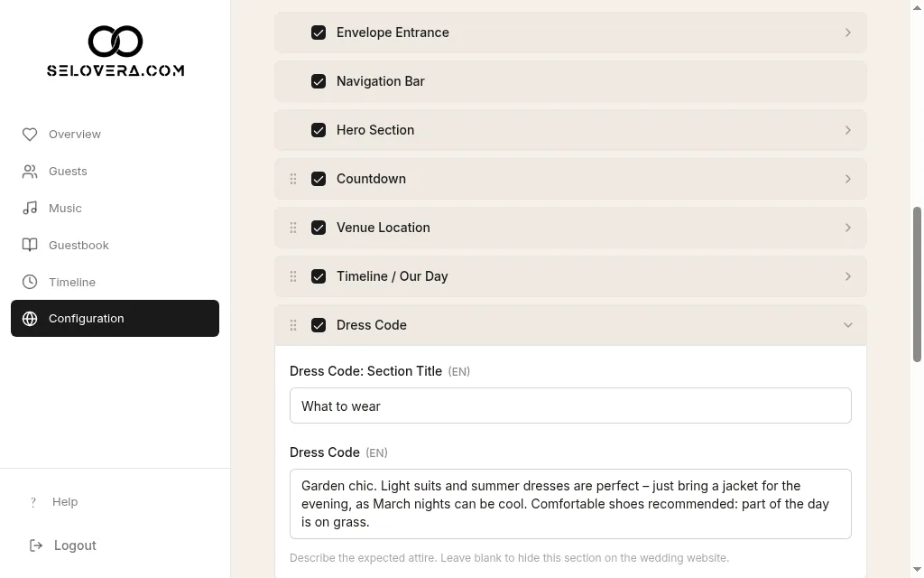
Task: Disable the Timeline / Our Day checkbox
Action: tap(319, 276)
